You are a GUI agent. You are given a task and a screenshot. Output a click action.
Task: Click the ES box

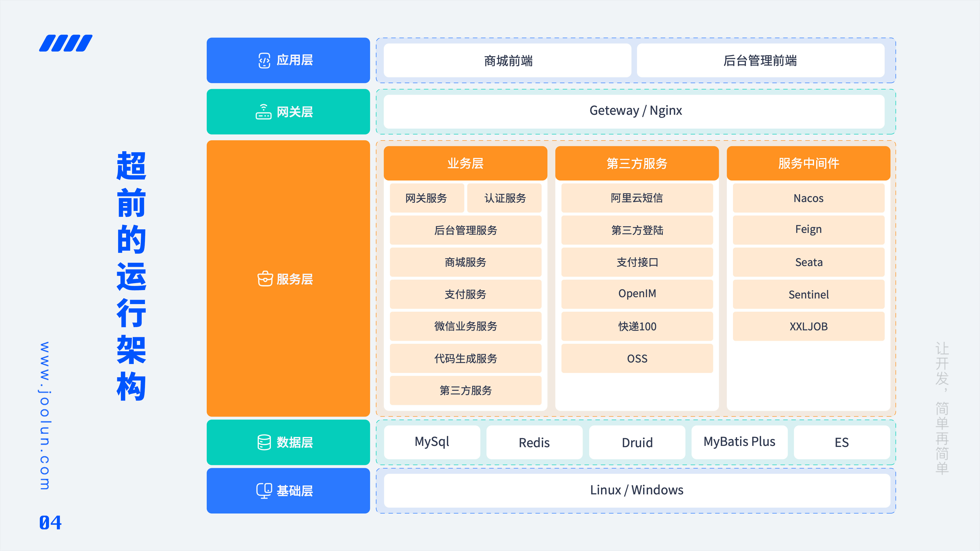[x=842, y=442]
